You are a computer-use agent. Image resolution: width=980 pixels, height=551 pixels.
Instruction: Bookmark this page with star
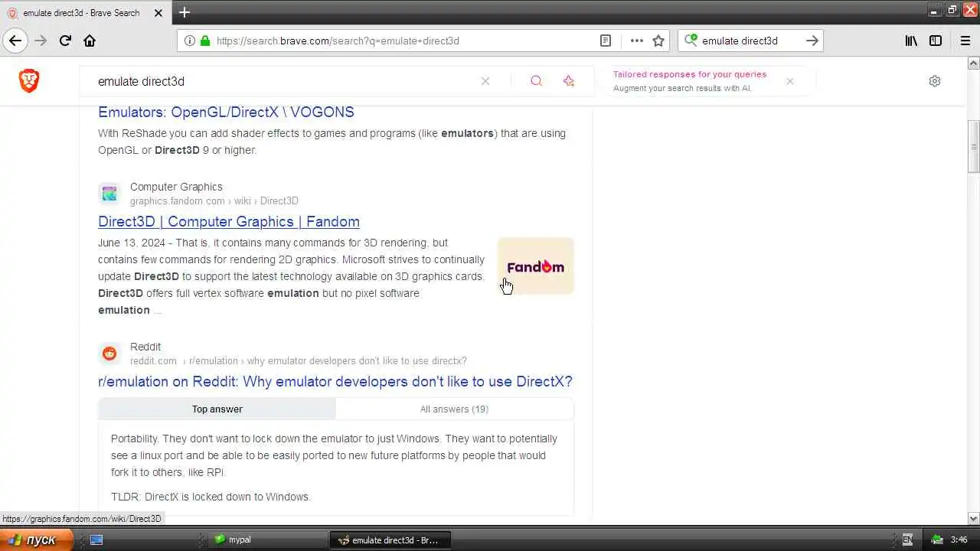[x=658, y=41]
